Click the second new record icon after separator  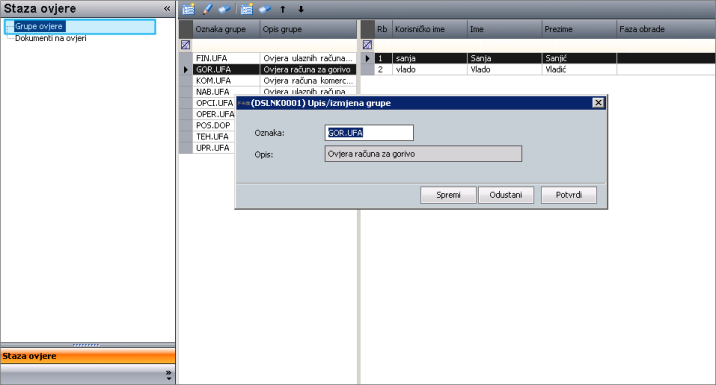pos(247,9)
